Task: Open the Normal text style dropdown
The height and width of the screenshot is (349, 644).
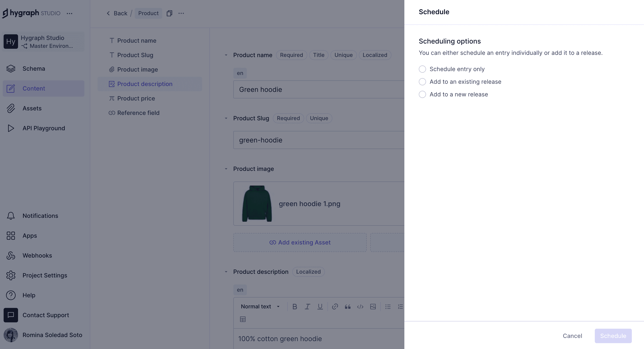Action: (260, 306)
